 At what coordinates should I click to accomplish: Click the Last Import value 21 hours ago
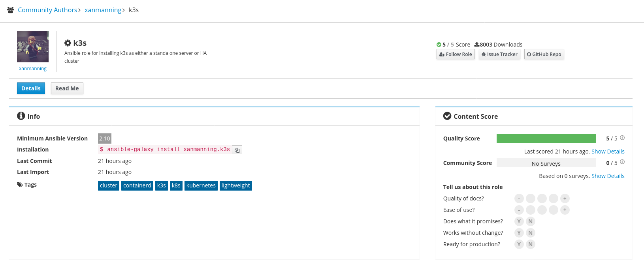tap(115, 172)
